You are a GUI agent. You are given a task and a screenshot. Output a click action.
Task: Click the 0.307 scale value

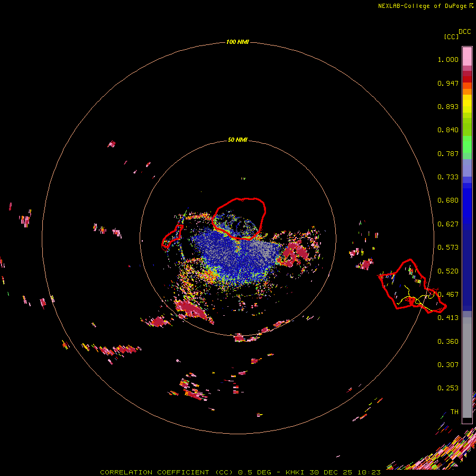point(448,365)
